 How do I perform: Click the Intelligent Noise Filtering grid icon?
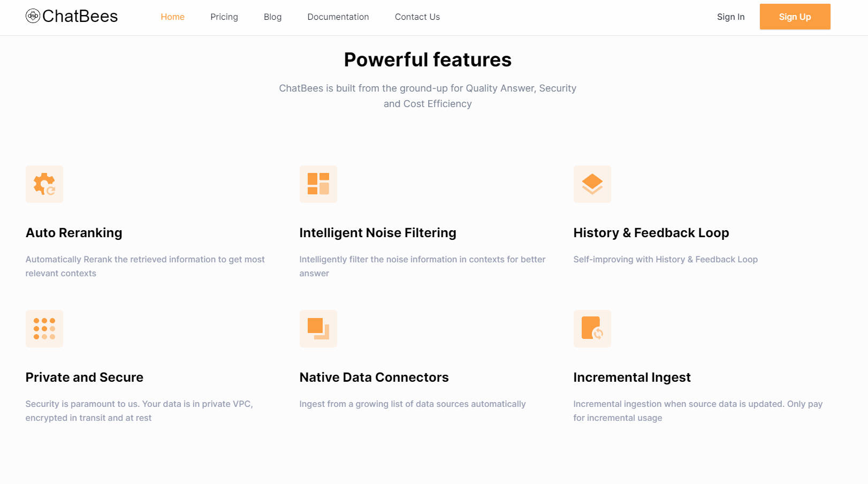click(x=318, y=184)
